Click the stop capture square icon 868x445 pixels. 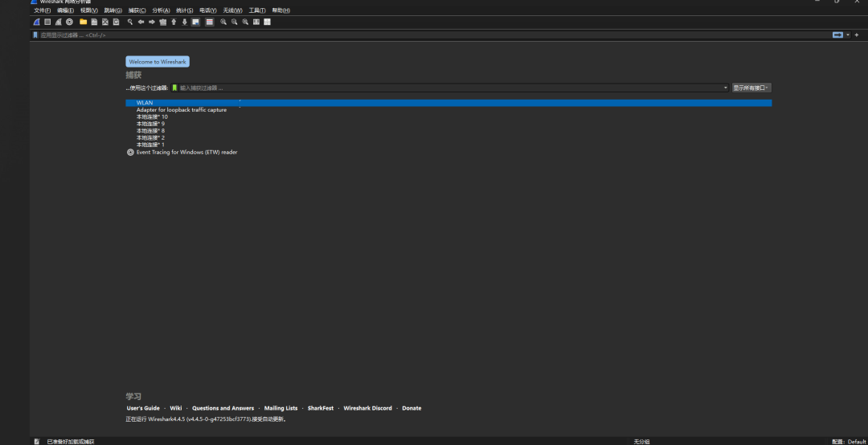coord(47,22)
